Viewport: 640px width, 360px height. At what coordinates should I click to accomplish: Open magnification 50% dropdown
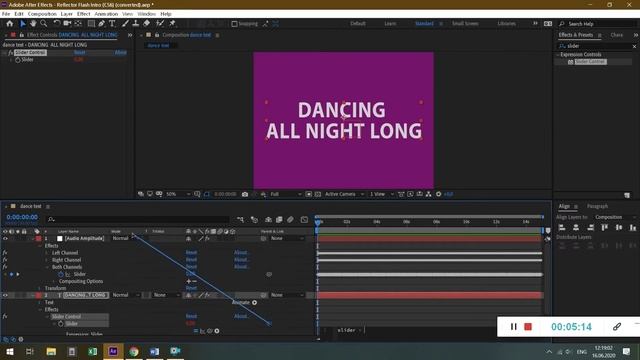point(178,194)
